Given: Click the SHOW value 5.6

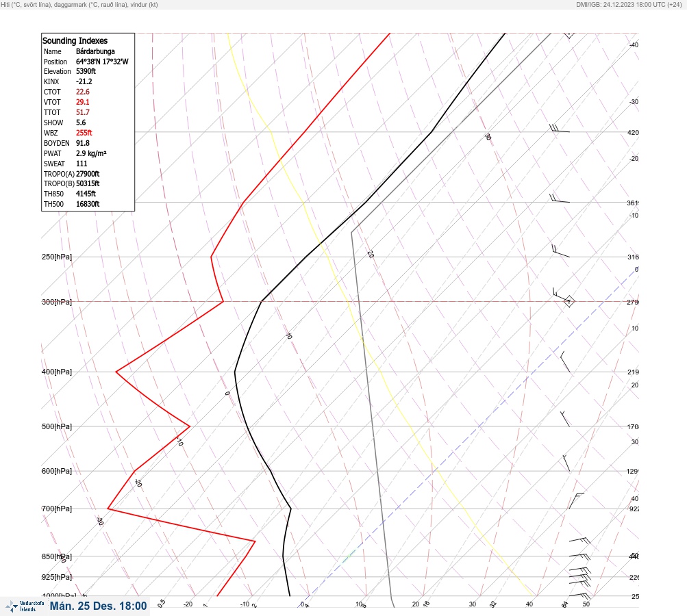Looking at the screenshot, I should click(x=81, y=123).
